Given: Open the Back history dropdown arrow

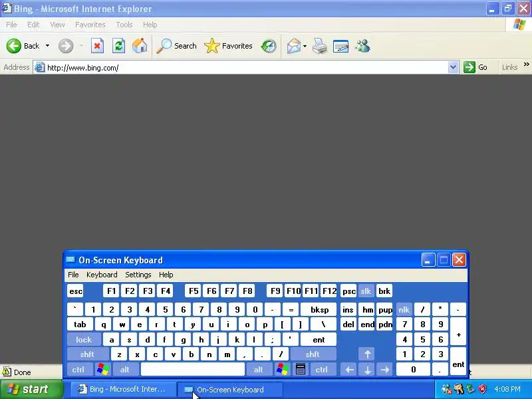Looking at the screenshot, I should 47,46.
